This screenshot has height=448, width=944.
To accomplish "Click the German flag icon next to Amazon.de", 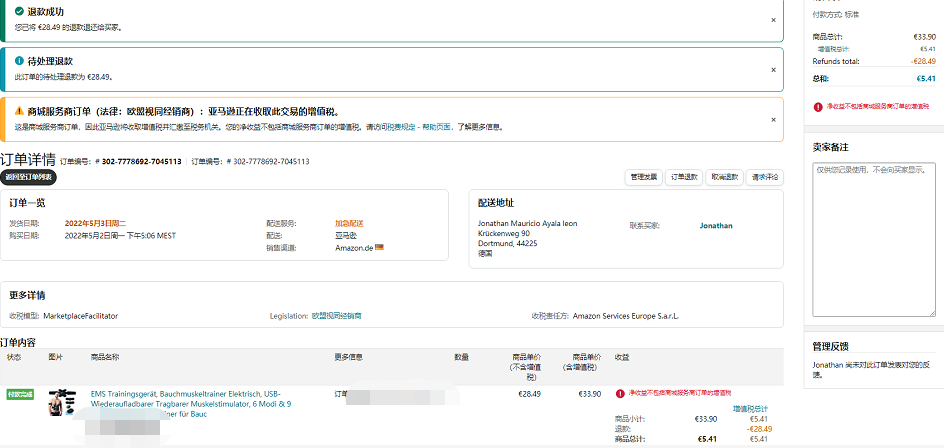I will (x=379, y=247).
